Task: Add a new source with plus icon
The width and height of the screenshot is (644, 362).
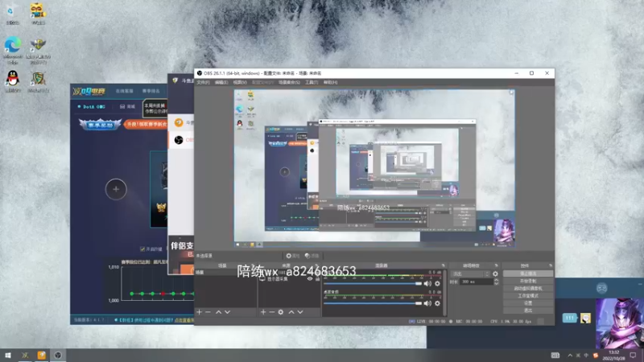Action: click(x=263, y=312)
